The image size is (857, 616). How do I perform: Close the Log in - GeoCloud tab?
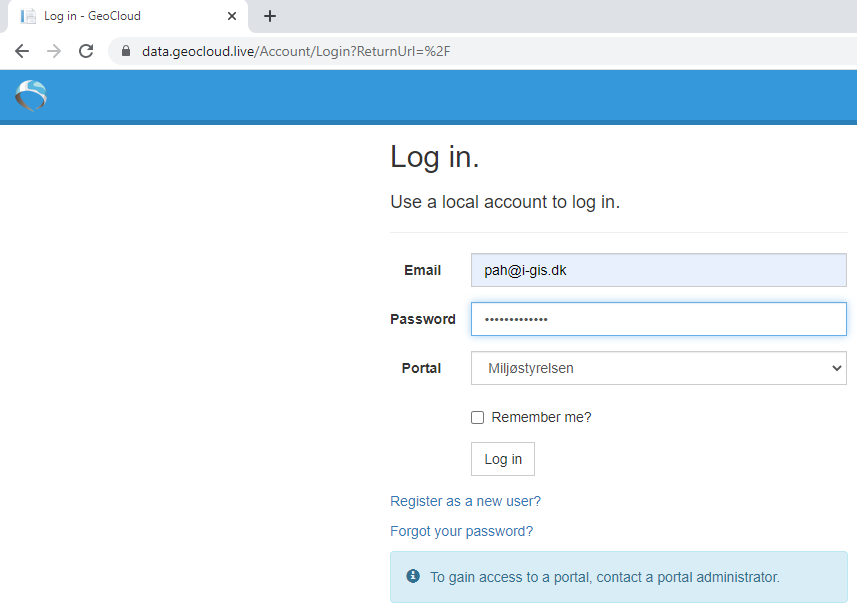coord(232,16)
